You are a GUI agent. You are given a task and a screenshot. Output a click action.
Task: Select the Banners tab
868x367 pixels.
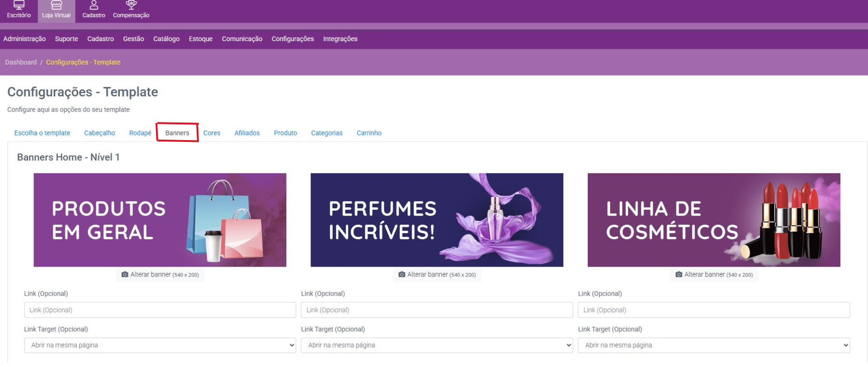point(177,133)
